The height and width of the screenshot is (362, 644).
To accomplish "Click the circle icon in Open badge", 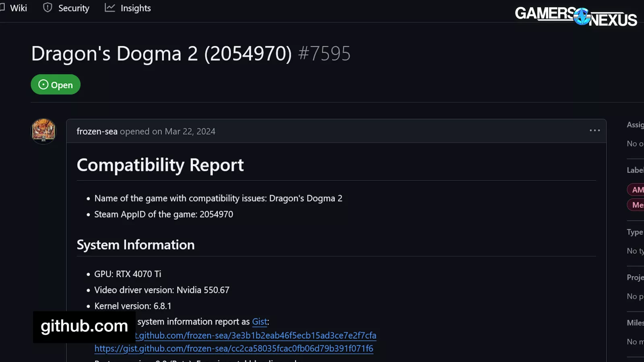I will (43, 84).
